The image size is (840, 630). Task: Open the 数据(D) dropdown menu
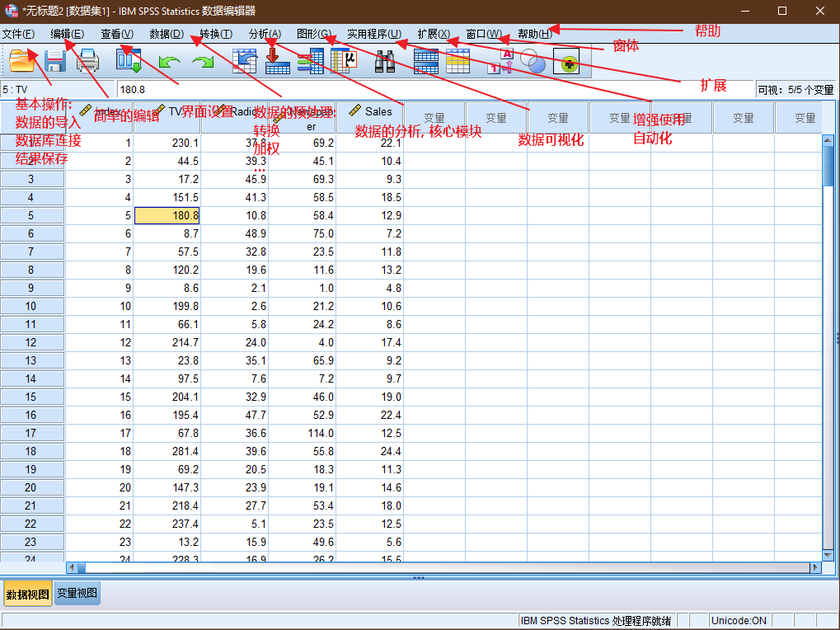click(x=167, y=34)
